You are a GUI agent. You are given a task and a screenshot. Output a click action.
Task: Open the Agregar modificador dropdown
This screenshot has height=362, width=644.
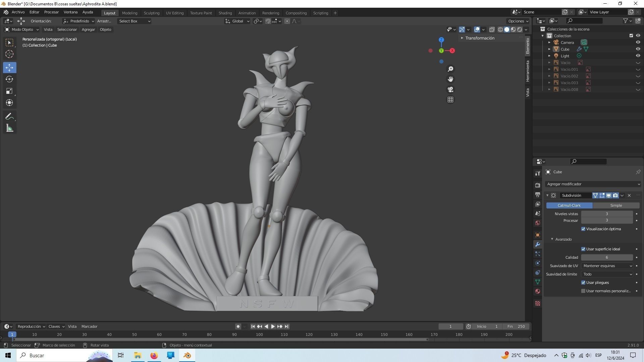(x=593, y=184)
